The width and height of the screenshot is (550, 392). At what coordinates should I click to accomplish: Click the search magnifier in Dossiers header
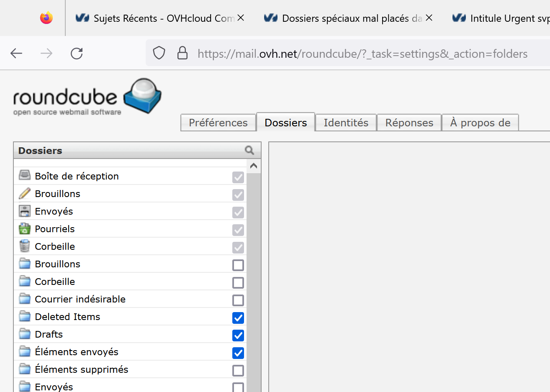point(249,150)
